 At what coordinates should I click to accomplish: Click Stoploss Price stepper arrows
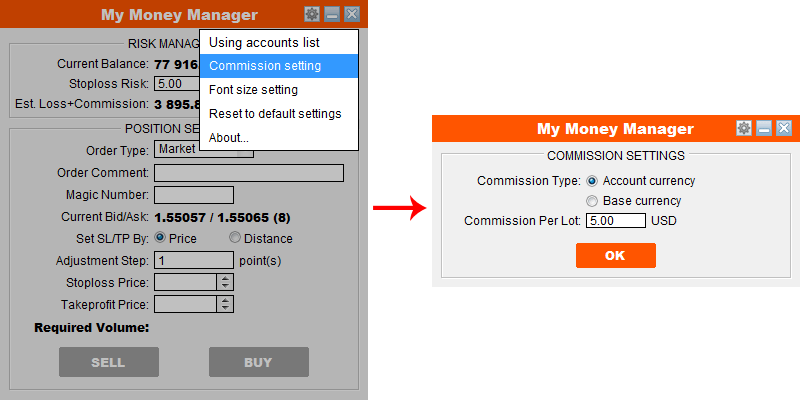pyautogui.click(x=225, y=282)
